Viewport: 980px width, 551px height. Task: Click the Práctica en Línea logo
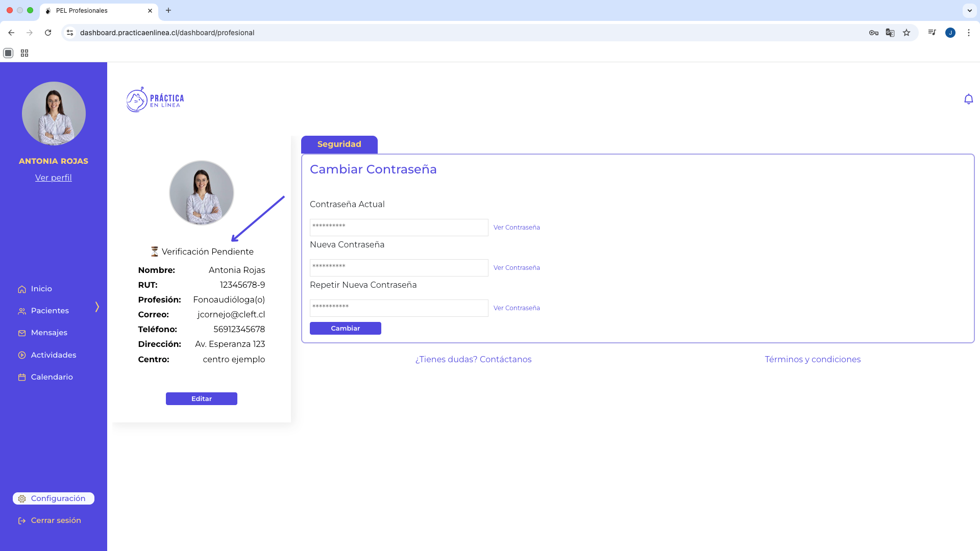coord(155,99)
